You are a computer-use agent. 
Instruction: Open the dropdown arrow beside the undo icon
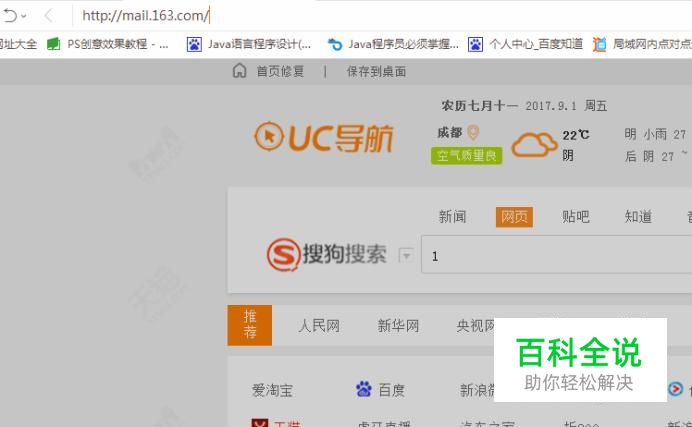[x=24, y=16]
